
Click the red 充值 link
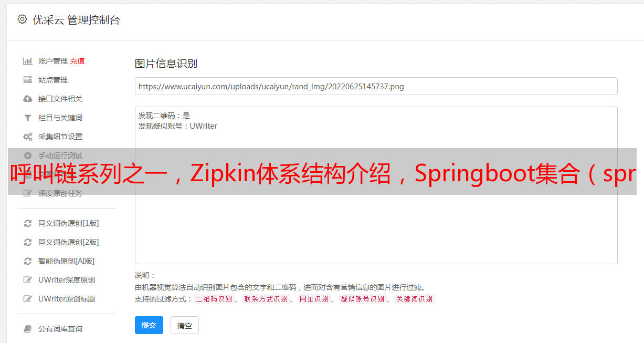pyautogui.click(x=77, y=61)
